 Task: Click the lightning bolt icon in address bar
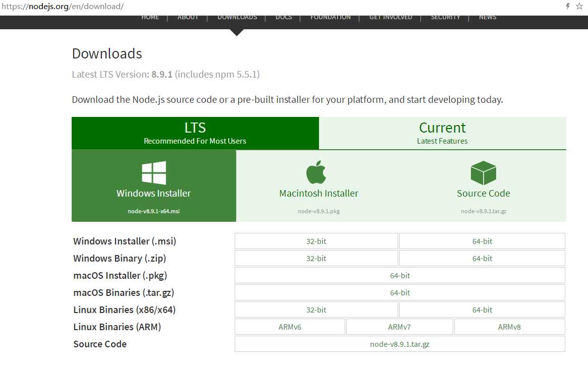point(568,6)
